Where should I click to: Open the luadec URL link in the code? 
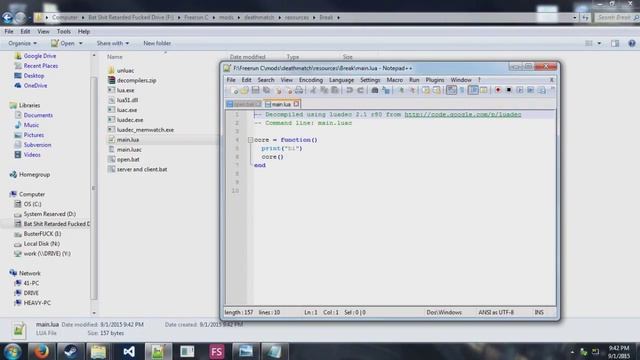(x=463, y=114)
